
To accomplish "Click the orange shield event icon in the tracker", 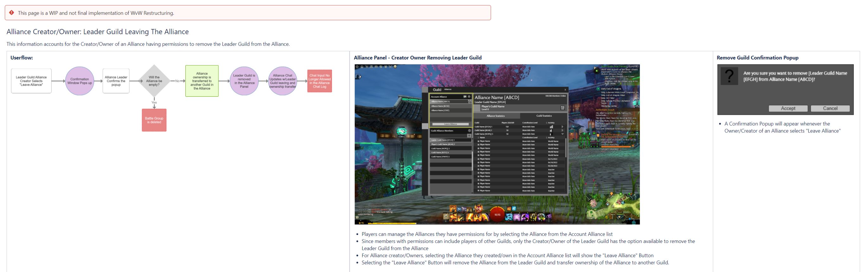I will click(598, 136).
